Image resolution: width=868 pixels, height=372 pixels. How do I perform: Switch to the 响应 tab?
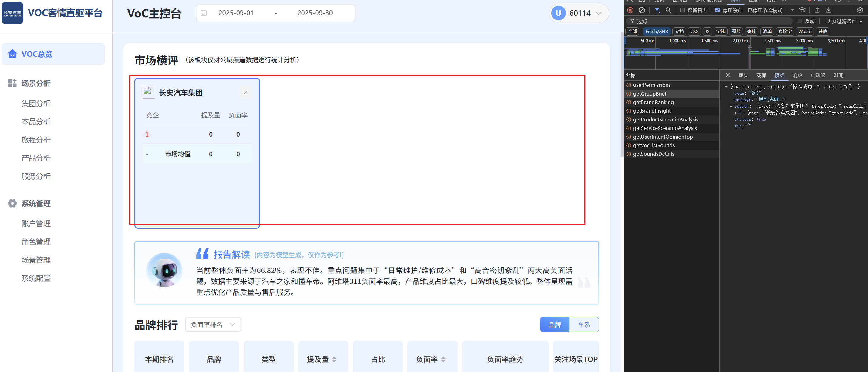click(x=797, y=75)
